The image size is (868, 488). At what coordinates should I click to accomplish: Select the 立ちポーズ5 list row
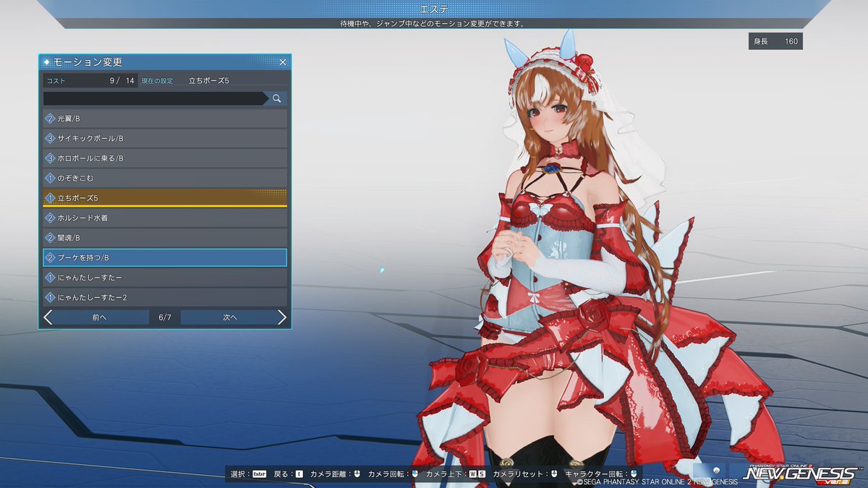165,197
